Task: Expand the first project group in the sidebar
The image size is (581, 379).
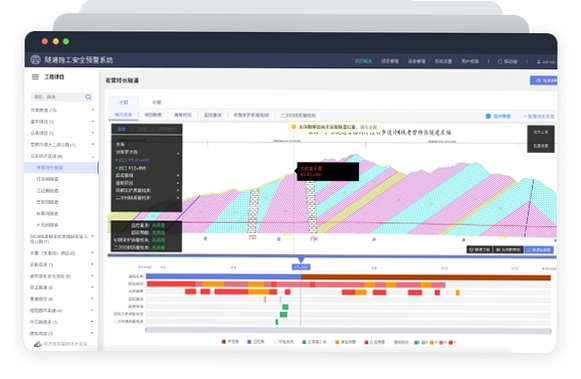Action: pyautogui.click(x=62, y=110)
